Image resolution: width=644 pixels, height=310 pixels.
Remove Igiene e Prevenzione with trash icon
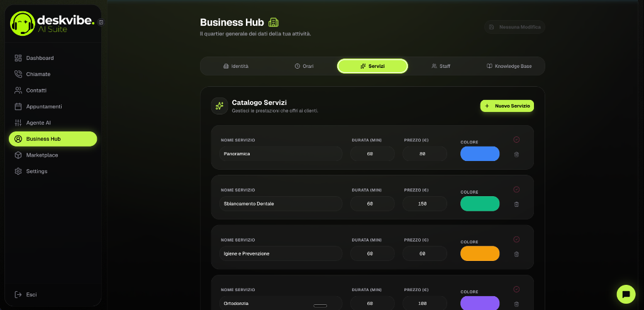pyautogui.click(x=516, y=254)
